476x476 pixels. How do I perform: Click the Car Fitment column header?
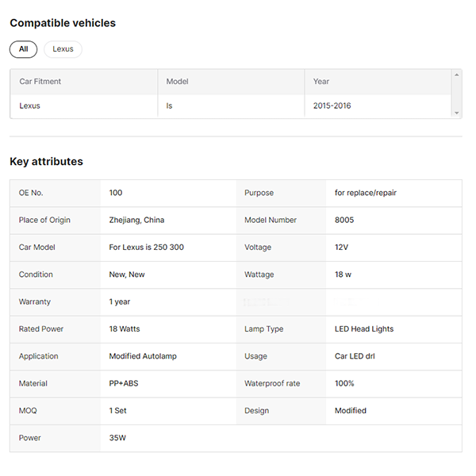tap(40, 81)
